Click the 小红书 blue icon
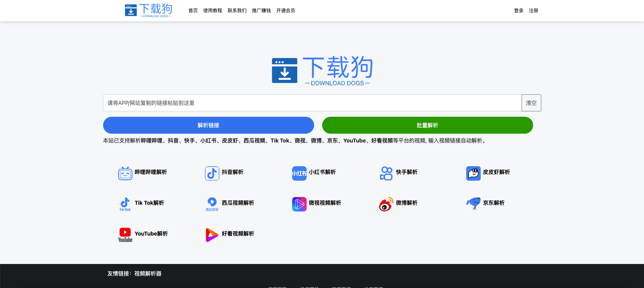644x288 pixels. 299,173
